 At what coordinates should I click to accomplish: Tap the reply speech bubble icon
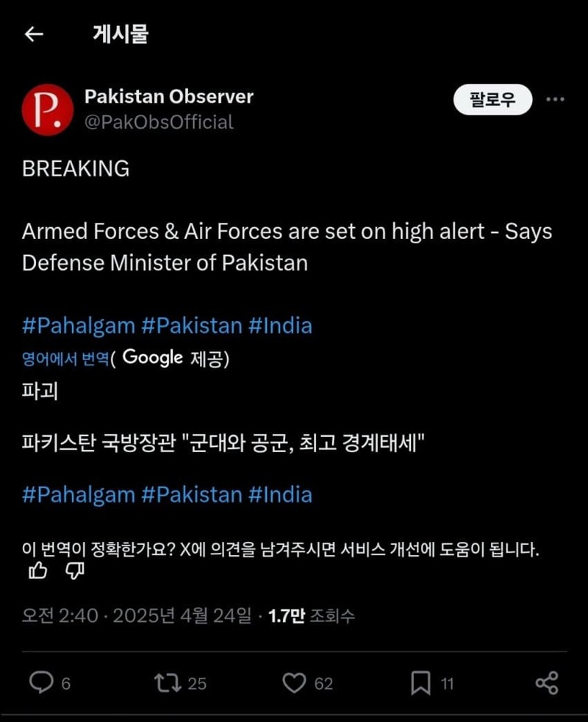[41, 682]
